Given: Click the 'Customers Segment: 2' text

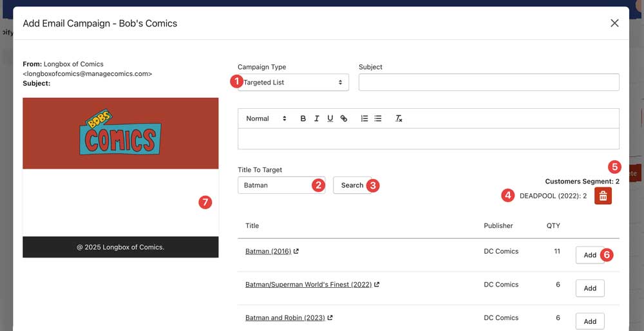Looking at the screenshot, I should coord(582,181).
